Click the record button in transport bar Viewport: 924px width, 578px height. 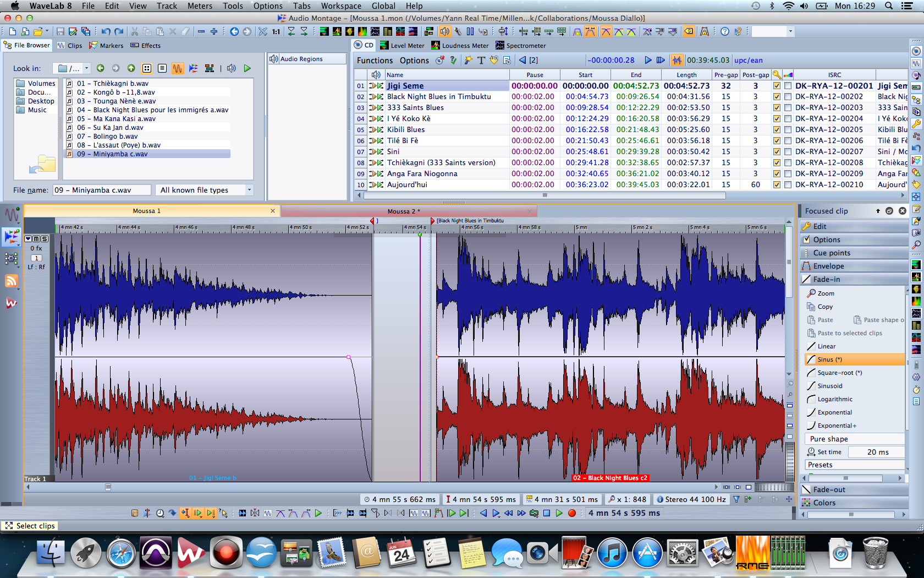pos(572,513)
